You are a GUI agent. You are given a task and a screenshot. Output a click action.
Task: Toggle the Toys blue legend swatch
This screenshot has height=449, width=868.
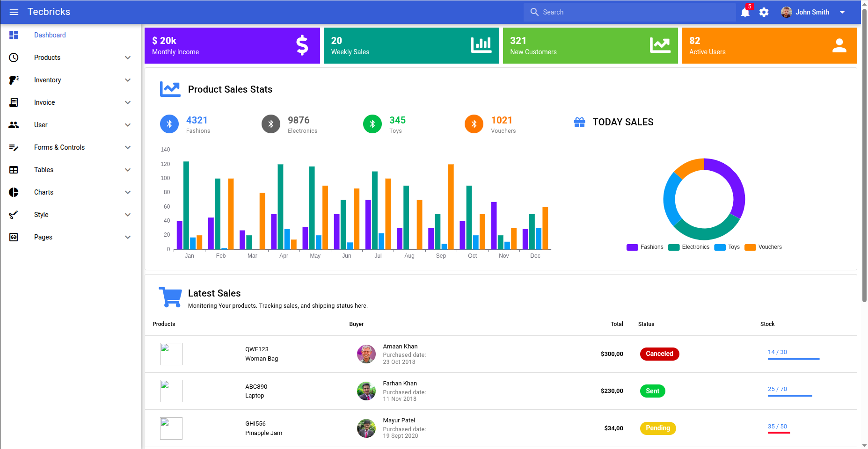720,247
